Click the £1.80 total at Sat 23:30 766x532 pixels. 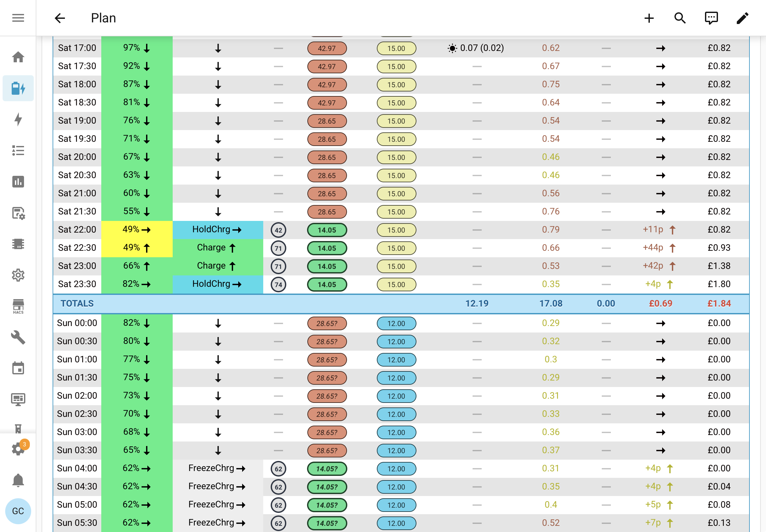coord(719,284)
